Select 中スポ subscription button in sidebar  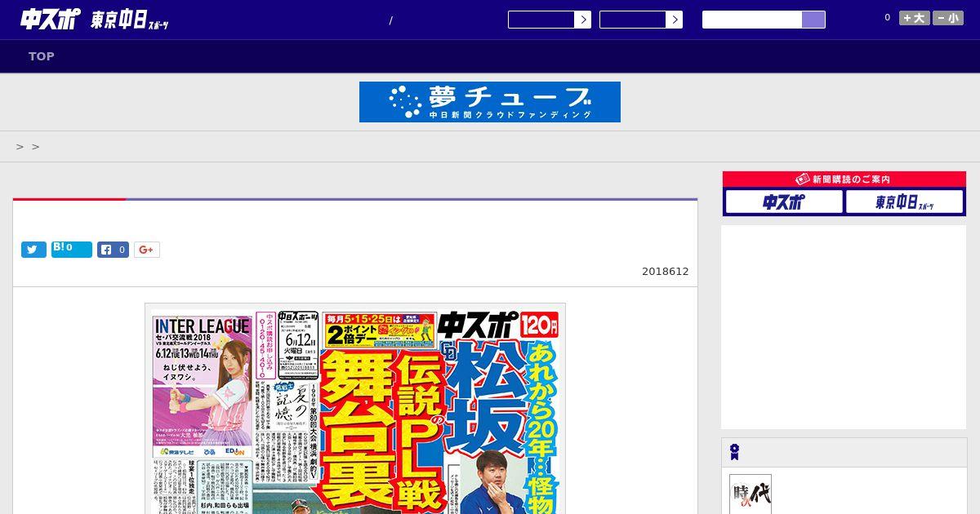click(x=784, y=202)
